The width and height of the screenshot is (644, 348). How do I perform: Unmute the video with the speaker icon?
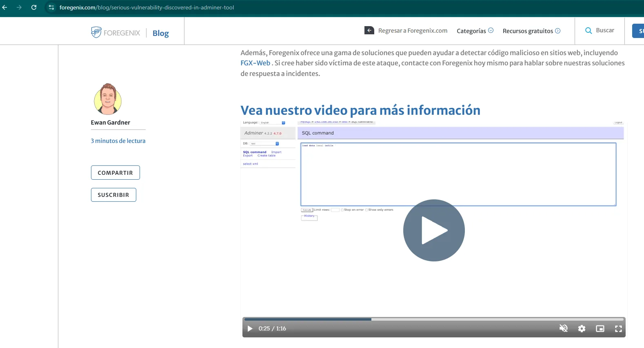[x=564, y=328]
